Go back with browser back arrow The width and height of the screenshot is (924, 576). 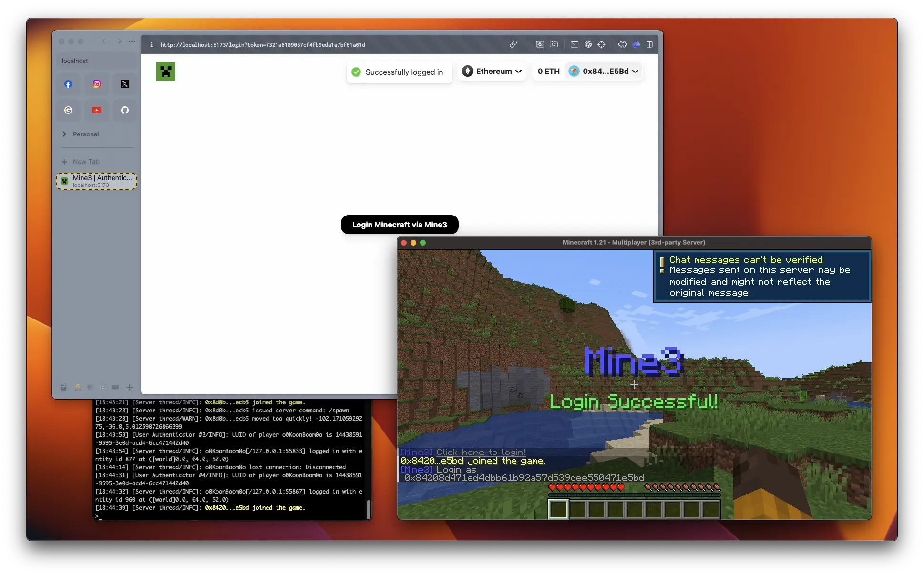pos(105,41)
